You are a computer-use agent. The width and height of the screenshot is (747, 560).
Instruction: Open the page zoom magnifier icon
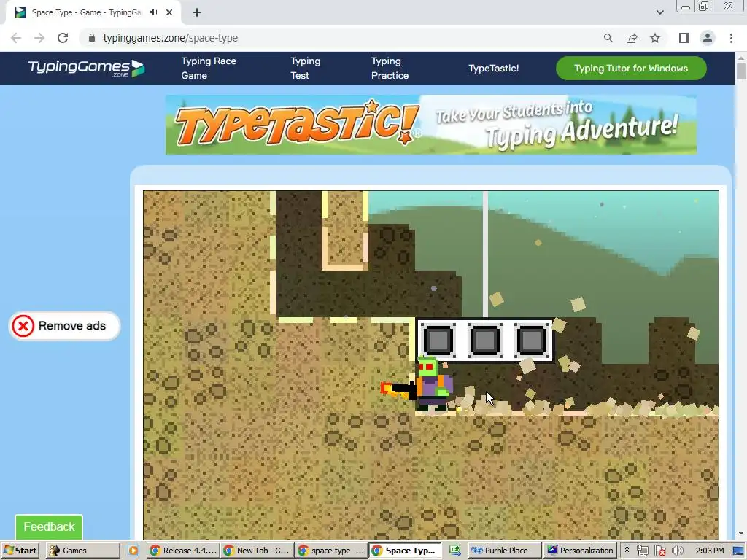click(x=608, y=38)
